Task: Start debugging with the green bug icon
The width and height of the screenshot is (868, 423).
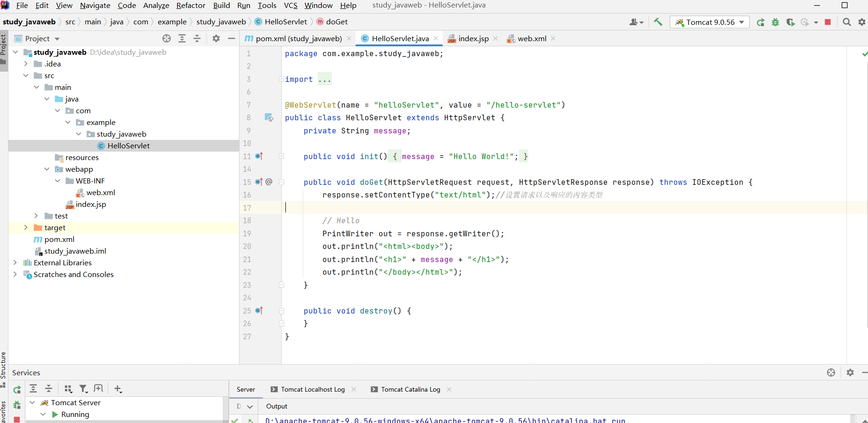Action: coord(775,22)
